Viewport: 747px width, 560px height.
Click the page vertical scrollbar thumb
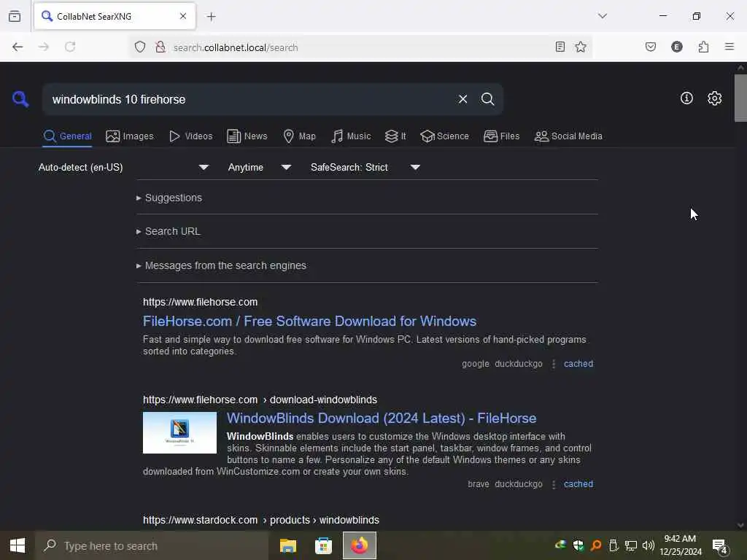(x=740, y=98)
